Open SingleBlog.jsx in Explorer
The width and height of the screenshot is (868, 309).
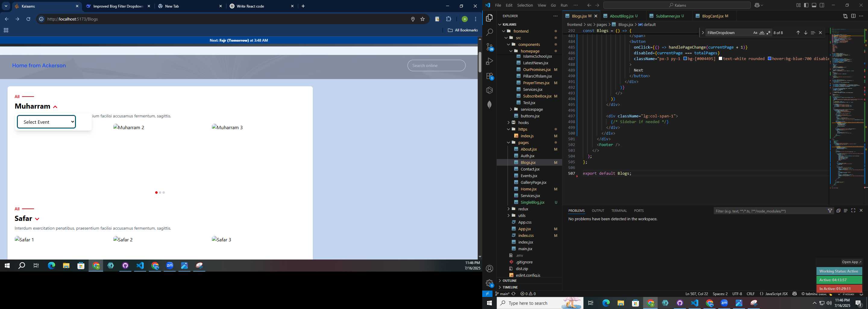pos(532,202)
